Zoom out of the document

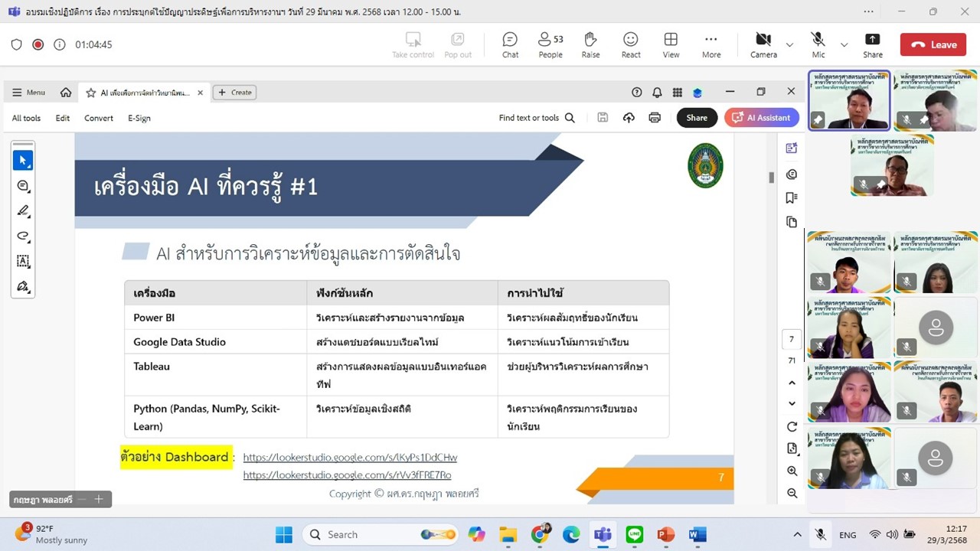[x=792, y=493]
